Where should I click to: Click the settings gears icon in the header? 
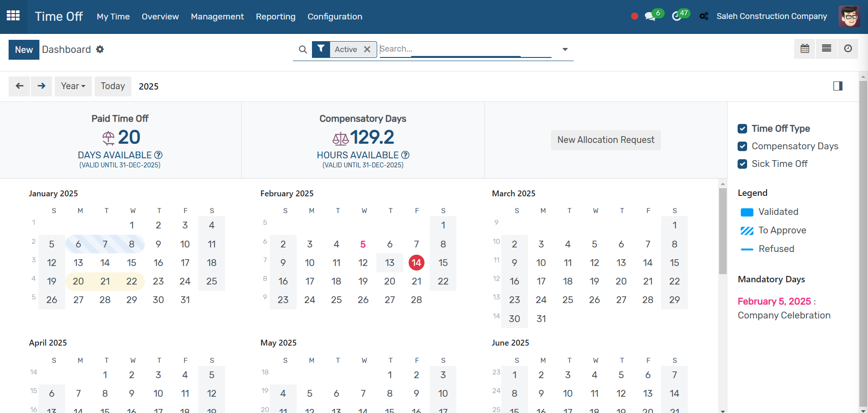[704, 16]
